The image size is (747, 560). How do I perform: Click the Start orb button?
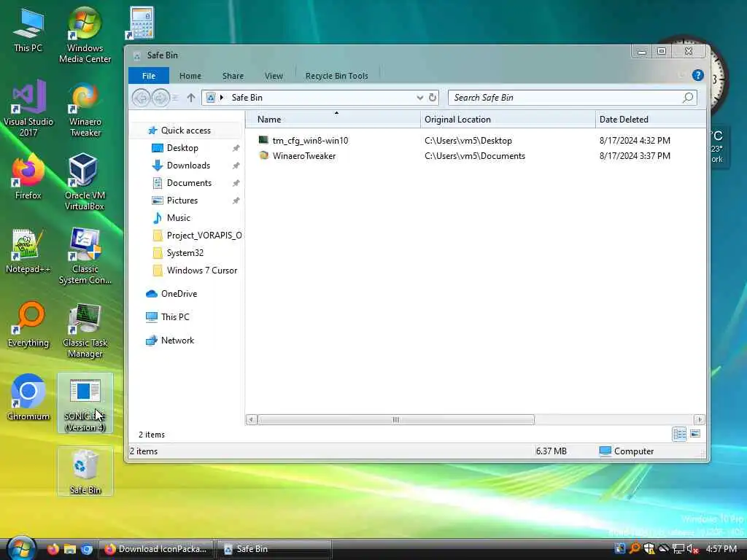point(21,548)
